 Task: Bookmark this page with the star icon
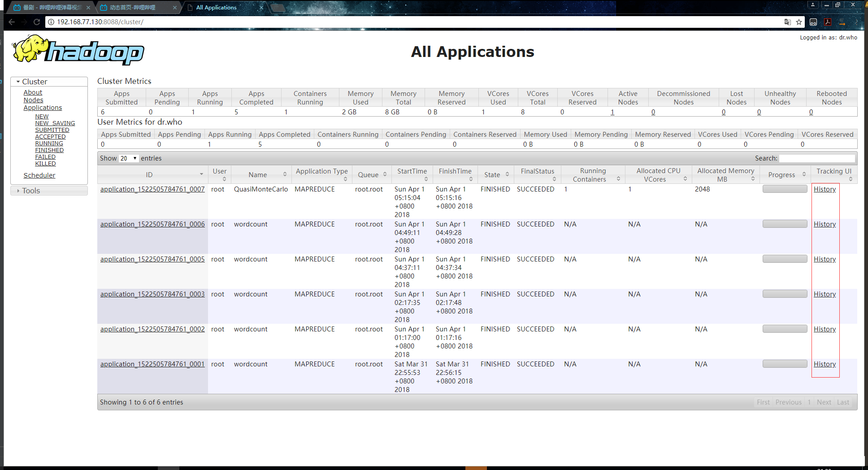click(x=799, y=22)
